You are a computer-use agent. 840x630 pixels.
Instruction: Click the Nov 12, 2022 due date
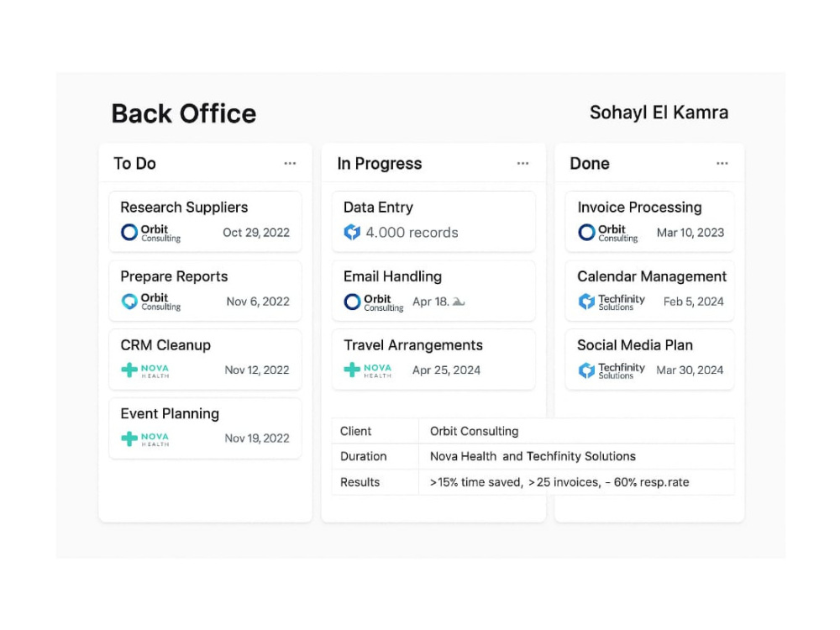pyautogui.click(x=256, y=370)
